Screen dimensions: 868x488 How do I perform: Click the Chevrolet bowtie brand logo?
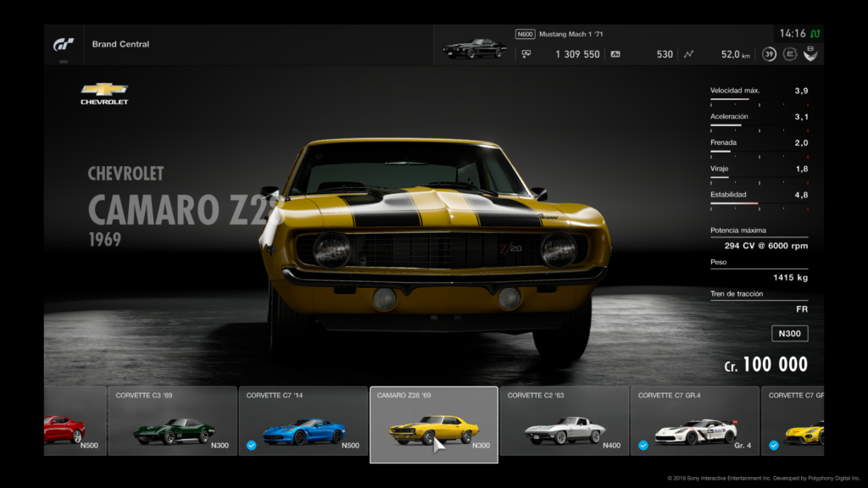click(104, 89)
